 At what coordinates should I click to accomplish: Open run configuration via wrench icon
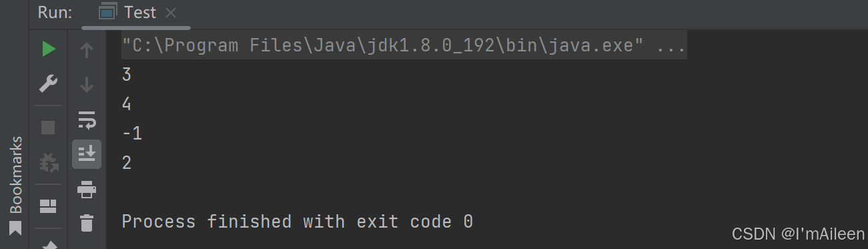[x=49, y=84]
